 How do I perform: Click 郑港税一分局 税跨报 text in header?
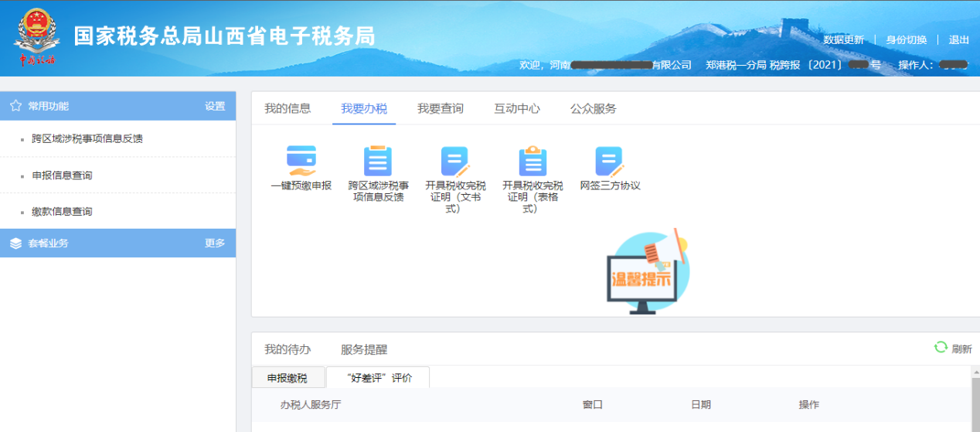(x=753, y=65)
